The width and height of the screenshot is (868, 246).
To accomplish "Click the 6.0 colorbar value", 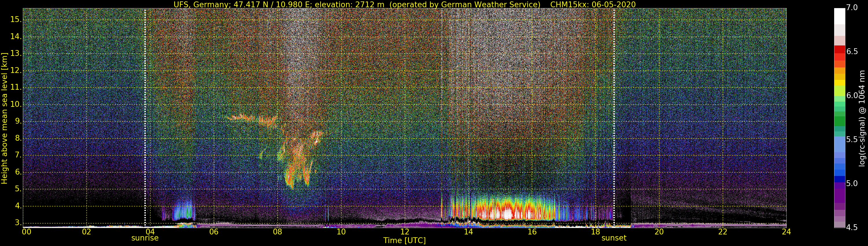I will coord(852,96).
